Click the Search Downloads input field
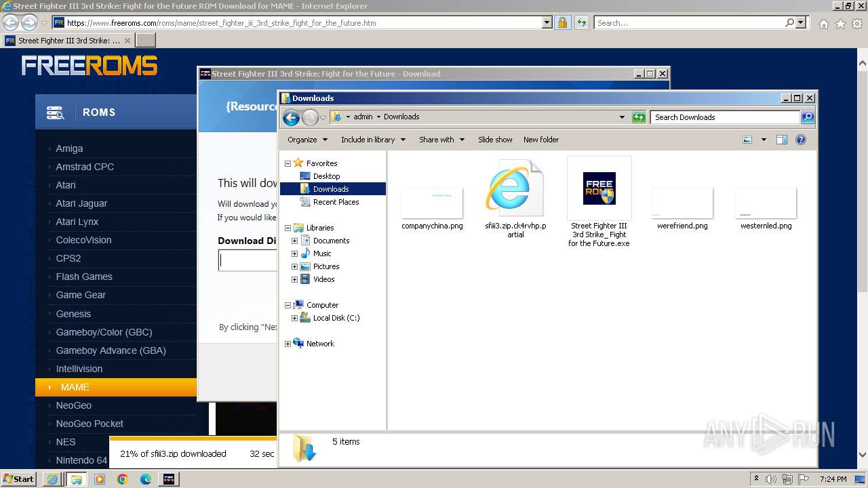Image resolution: width=868 pixels, height=488 pixels. click(724, 117)
